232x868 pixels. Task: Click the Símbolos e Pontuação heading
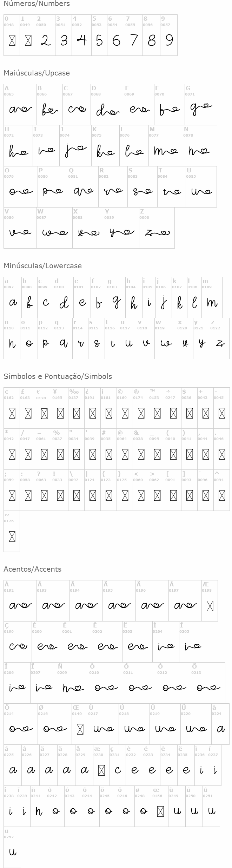click(58, 376)
